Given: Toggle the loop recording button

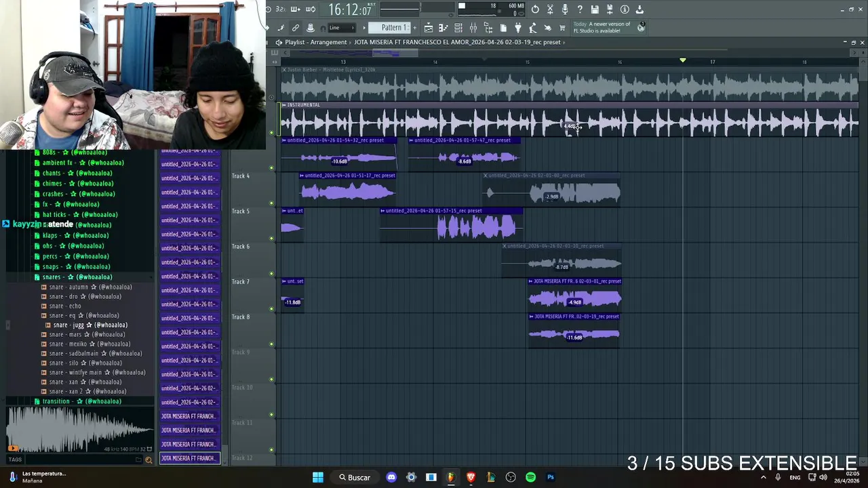Looking at the screenshot, I should 311,9.
